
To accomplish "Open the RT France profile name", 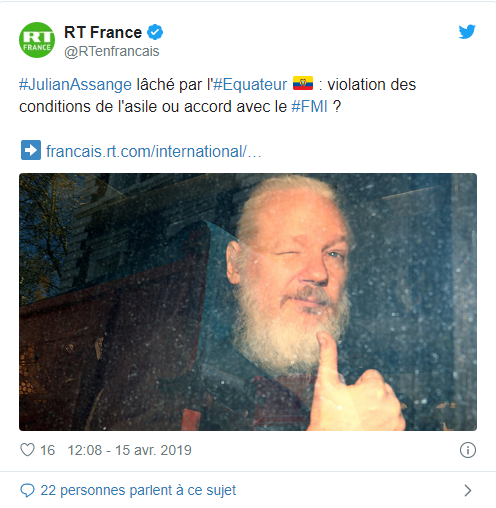I will coord(103,33).
